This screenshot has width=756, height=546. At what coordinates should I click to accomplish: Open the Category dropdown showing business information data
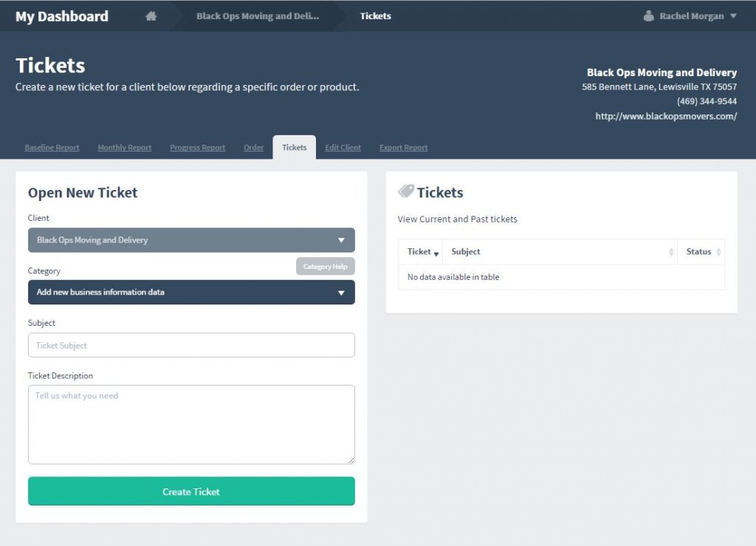[191, 292]
